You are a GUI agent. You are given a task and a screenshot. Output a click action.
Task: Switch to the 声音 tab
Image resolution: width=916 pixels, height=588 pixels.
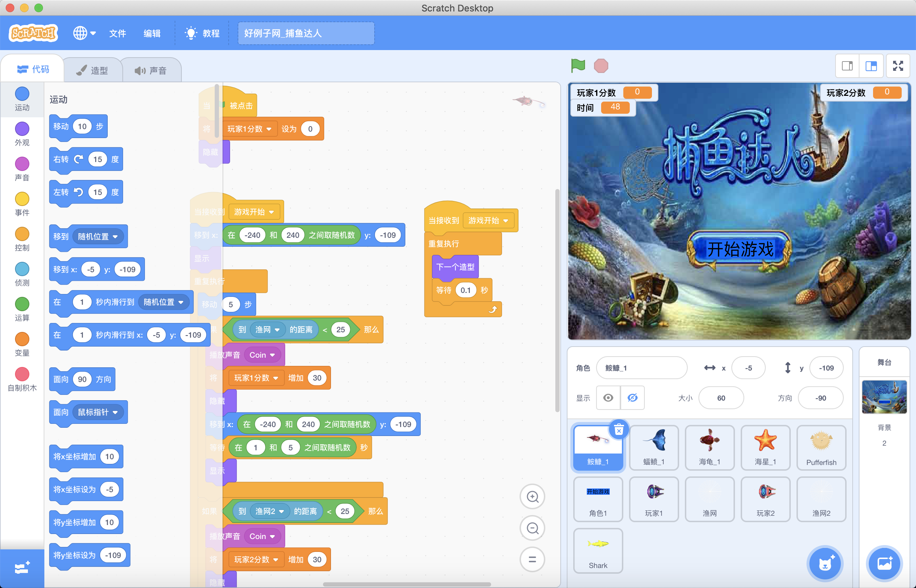[x=151, y=70]
